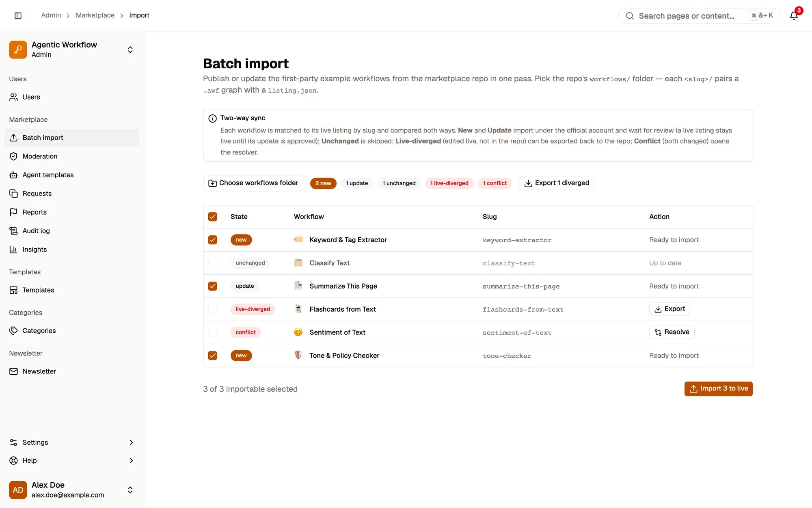The width and height of the screenshot is (812, 508).
Task: Export the Flashcards from Text workflow
Action: tap(669, 309)
